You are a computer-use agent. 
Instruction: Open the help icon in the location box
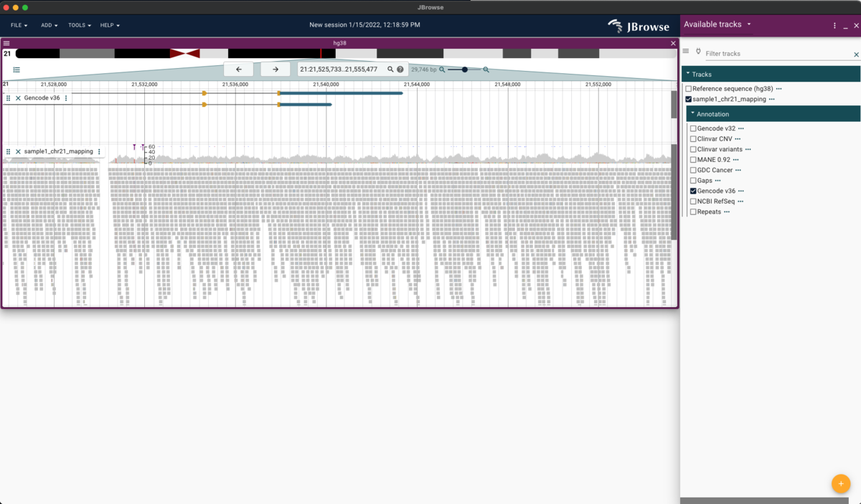400,70
